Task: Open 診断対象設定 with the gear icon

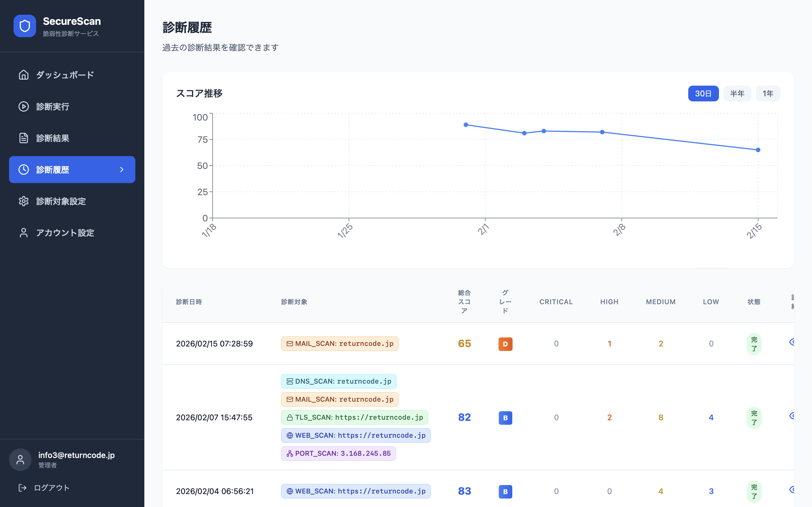Action: click(23, 201)
